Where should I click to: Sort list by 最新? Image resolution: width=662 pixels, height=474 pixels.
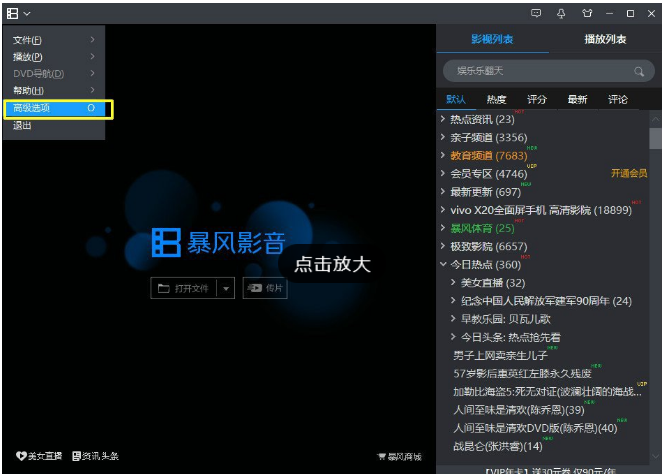point(577,100)
